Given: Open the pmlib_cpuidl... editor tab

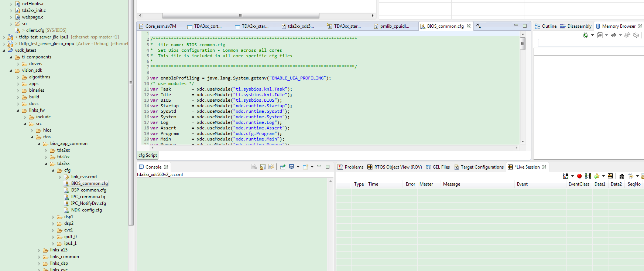Looking at the screenshot, I should 391,26.
